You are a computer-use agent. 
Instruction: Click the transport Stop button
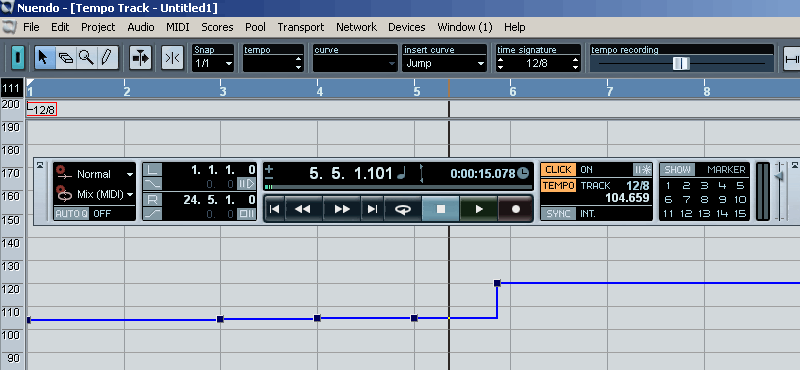tap(441, 209)
